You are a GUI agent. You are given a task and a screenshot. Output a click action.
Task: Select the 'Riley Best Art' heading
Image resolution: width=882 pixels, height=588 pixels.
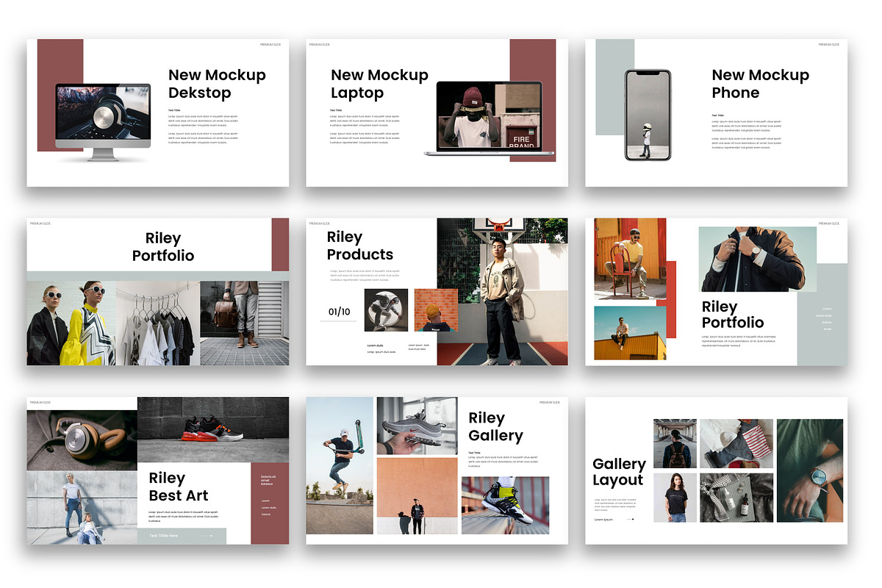pos(179,487)
